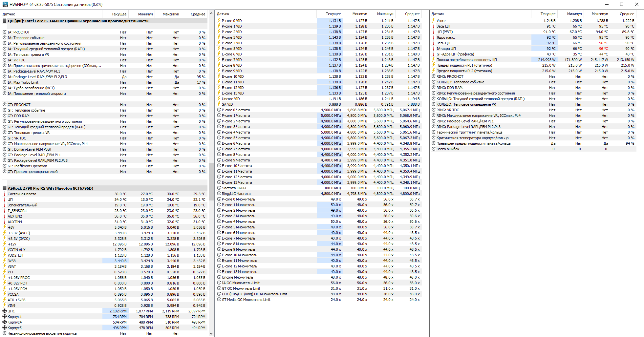
Task: Click the Текущее column header in the right panel
Action: [x=548, y=14]
